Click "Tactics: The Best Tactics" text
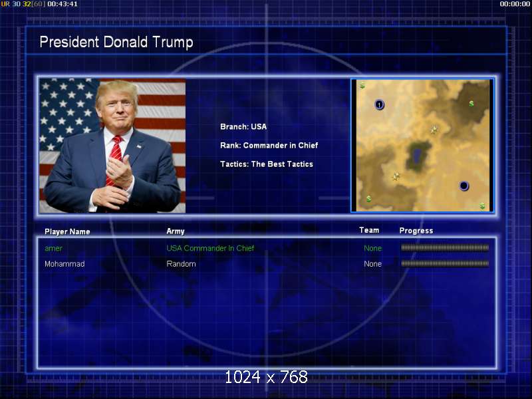 point(267,164)
